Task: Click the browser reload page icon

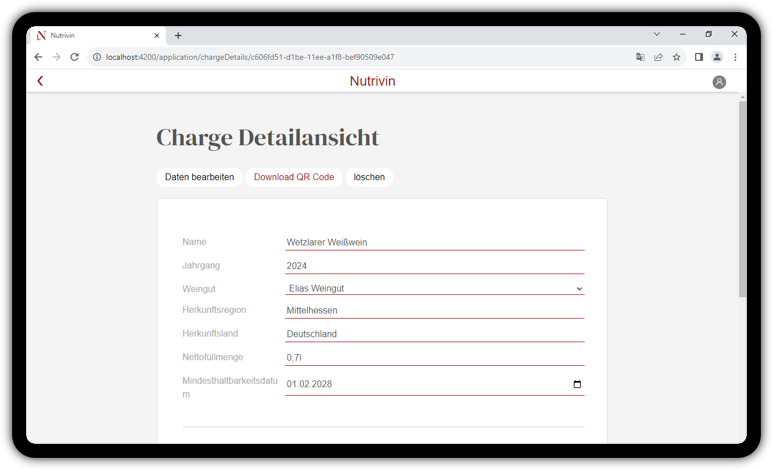Action: pos(74,57)
